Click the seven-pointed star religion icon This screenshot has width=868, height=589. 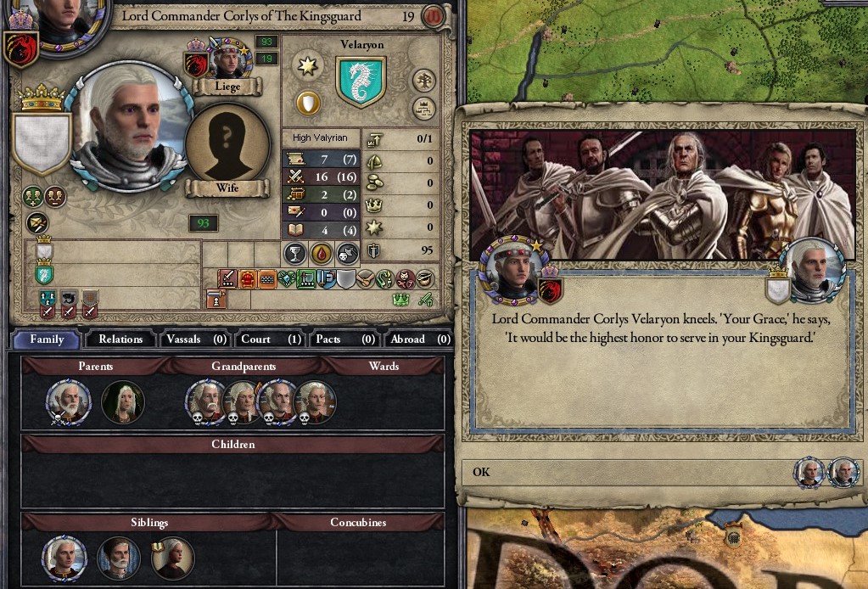[307, 66]
